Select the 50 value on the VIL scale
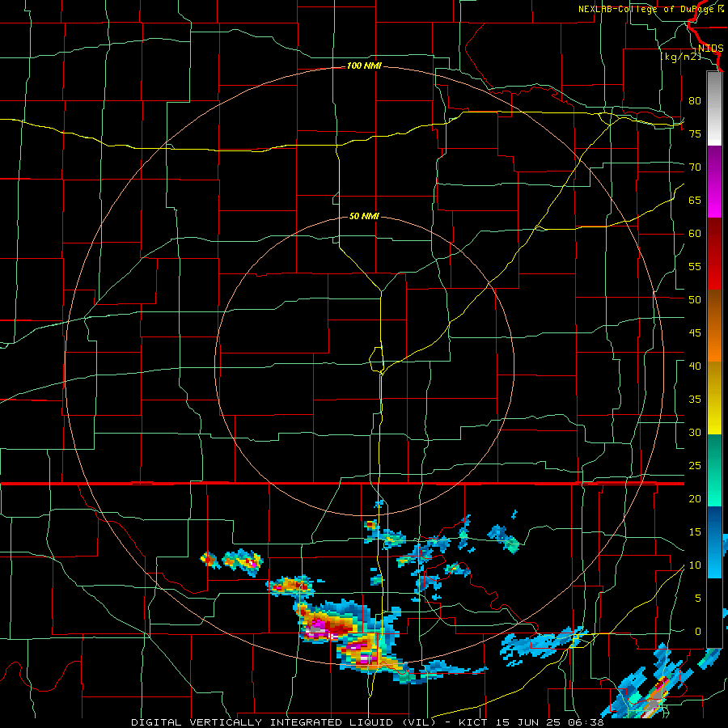This screenshot has width=728, height=728. coord(695,300)
